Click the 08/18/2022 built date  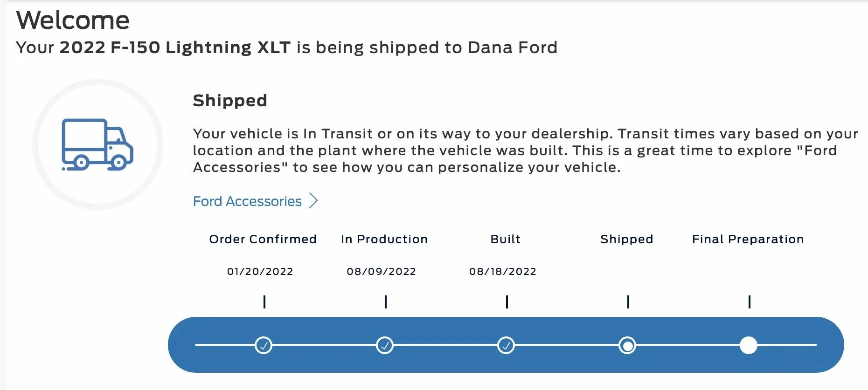[503, 271]
